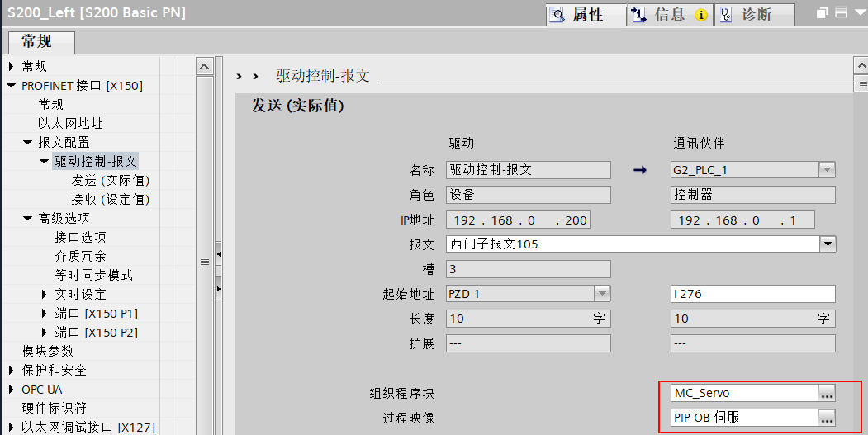The height and width of the screenshot is (435, 868).
Task: Click the PIP OB 伺服 process image field
Action: tap(745, 418)
